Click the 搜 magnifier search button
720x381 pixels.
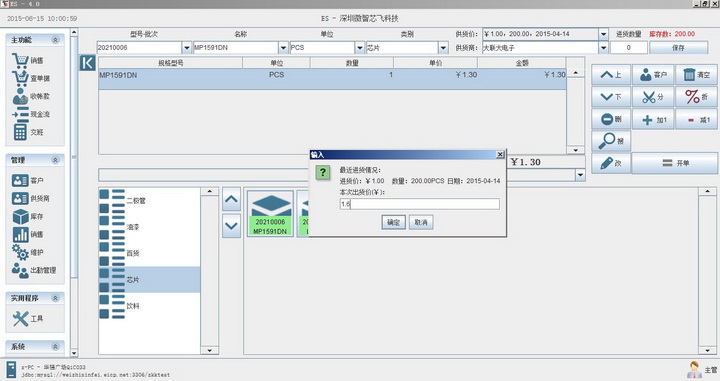611,140
